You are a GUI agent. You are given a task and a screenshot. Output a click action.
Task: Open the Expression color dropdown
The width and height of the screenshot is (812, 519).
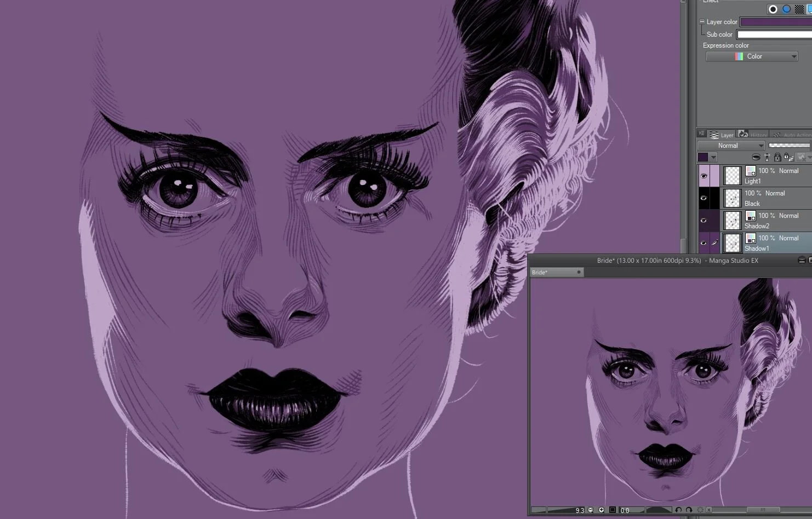(752, 56)
